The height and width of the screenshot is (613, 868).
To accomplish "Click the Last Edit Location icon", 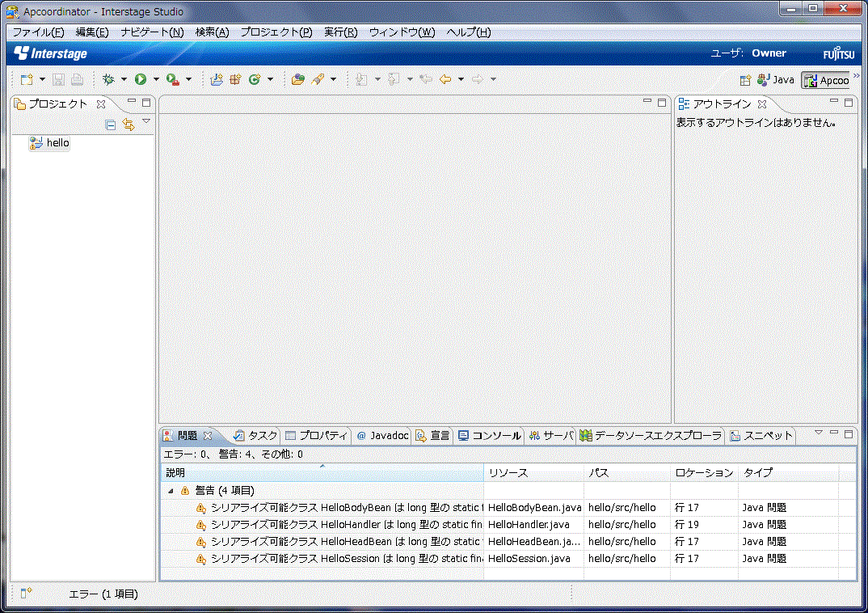I will pyautogui.click(x=426, y=80).
